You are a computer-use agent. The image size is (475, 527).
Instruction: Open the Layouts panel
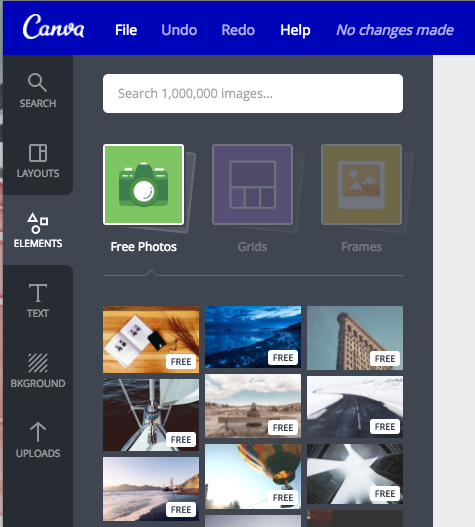[38, 160]
